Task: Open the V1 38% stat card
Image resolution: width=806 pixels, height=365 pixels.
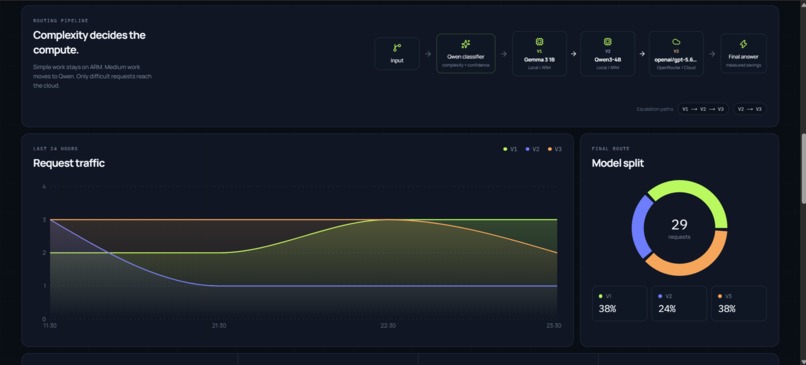Action: [619, 303]
